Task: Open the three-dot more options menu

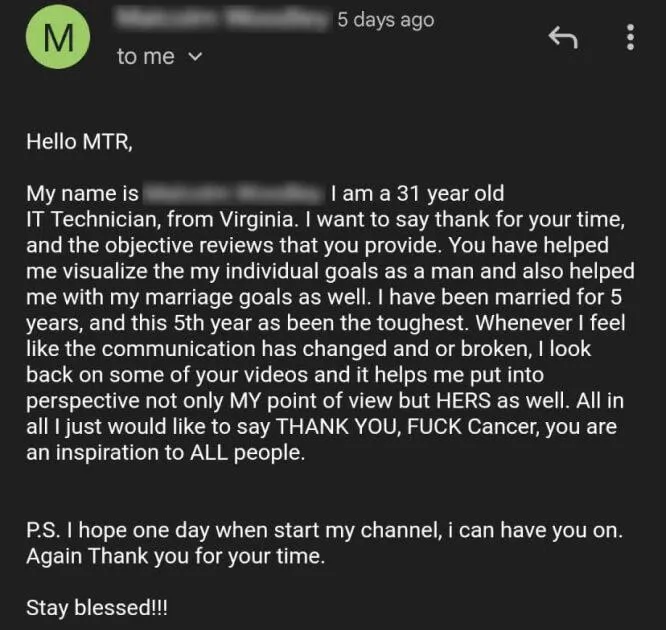Action: (630, 37)
